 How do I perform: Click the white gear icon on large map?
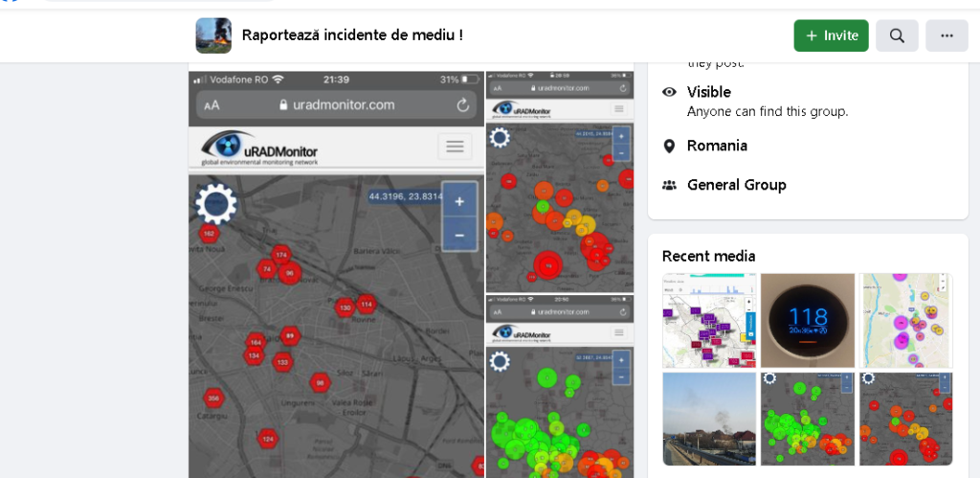click(x=216, y=203)
